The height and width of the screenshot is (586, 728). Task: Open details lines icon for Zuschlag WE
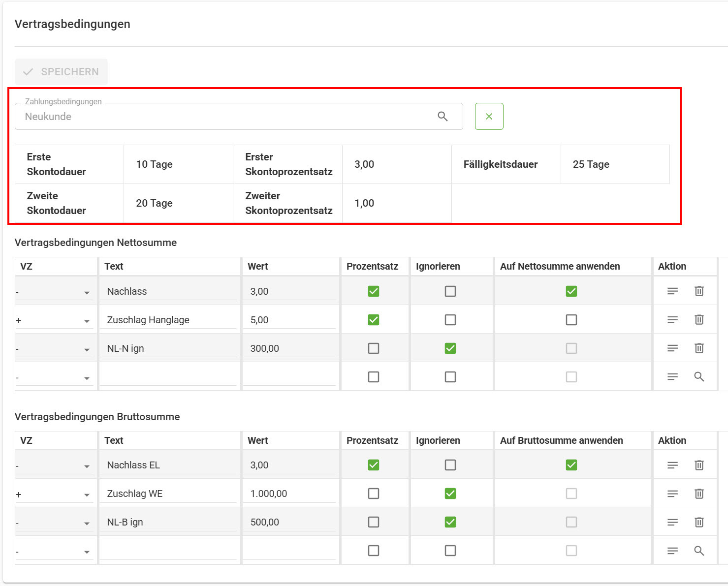point(672,493)
